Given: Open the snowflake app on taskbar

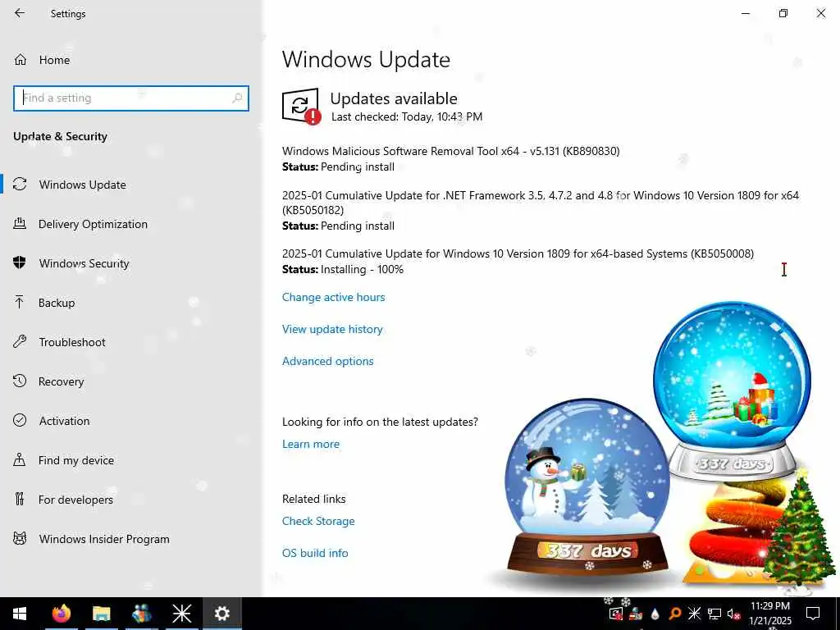Looking at the screenshot, I should tap(181, 614).
